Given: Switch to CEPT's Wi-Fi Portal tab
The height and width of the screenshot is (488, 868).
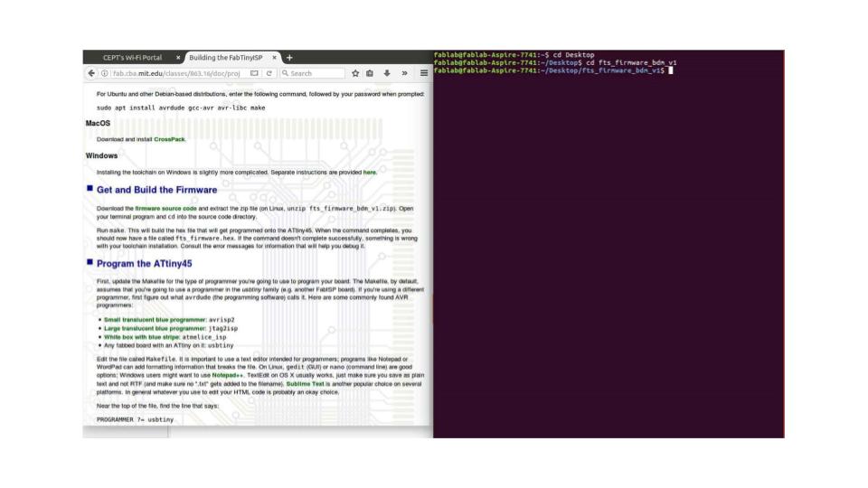Looking at the screenshot, I should pyautogui.click(x=133, y=58).
